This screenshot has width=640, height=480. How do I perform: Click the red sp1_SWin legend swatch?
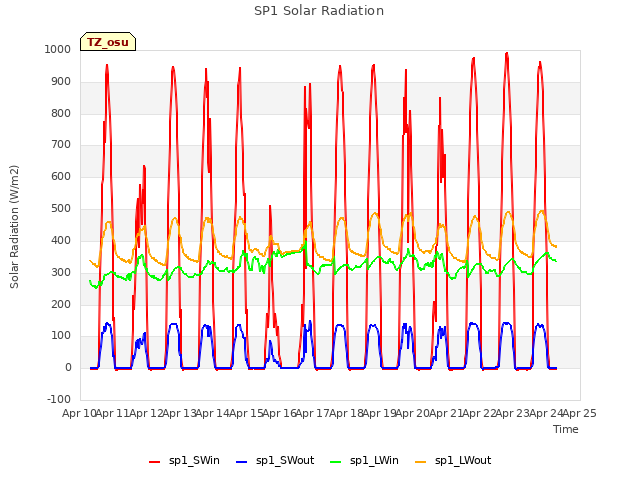(155, 462)
